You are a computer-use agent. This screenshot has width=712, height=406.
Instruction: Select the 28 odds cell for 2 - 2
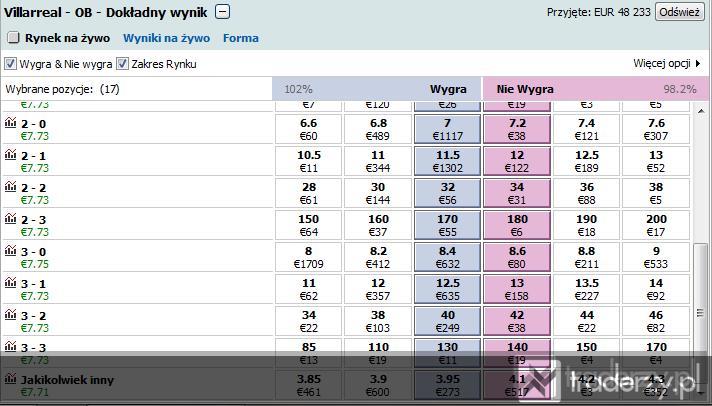point(308,193)
